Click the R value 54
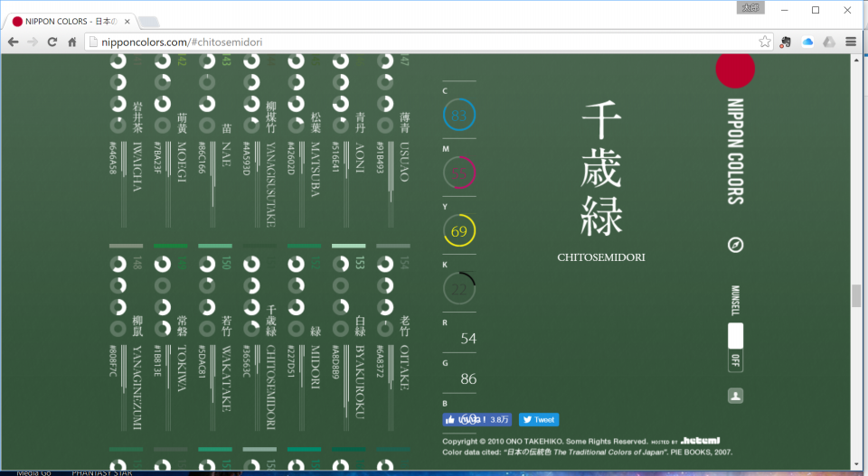The width and height of the screenshot is (868, 476). [x=468, y=339]
